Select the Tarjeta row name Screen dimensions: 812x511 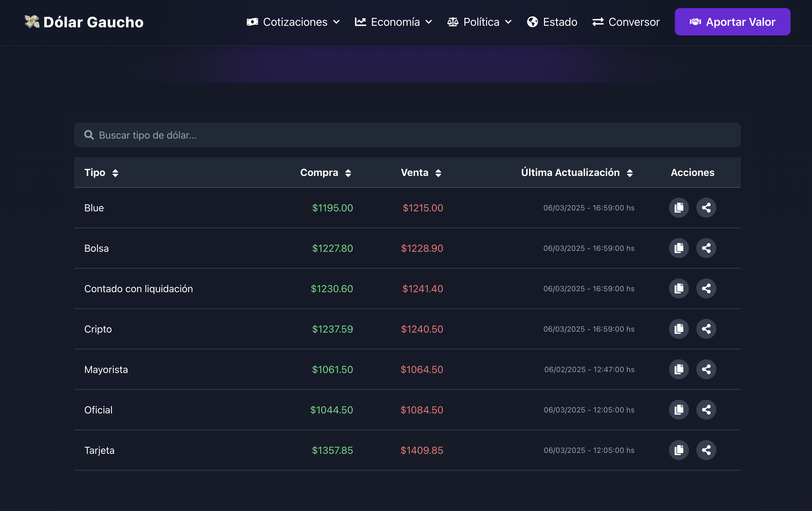click(99, 451)
